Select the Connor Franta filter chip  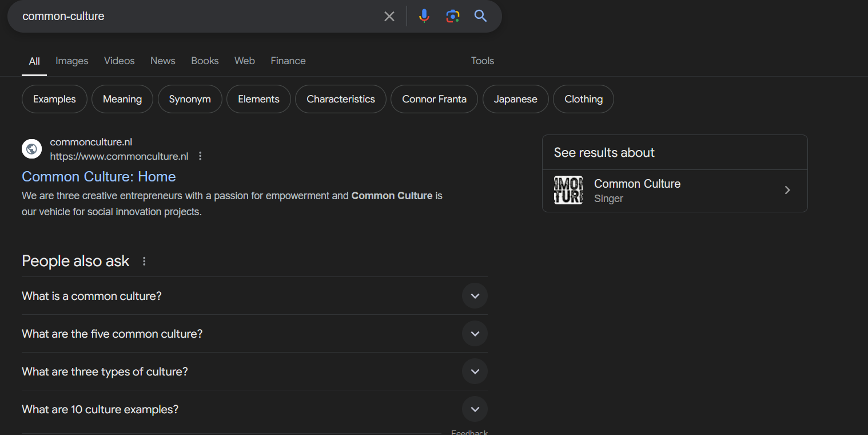434,99
